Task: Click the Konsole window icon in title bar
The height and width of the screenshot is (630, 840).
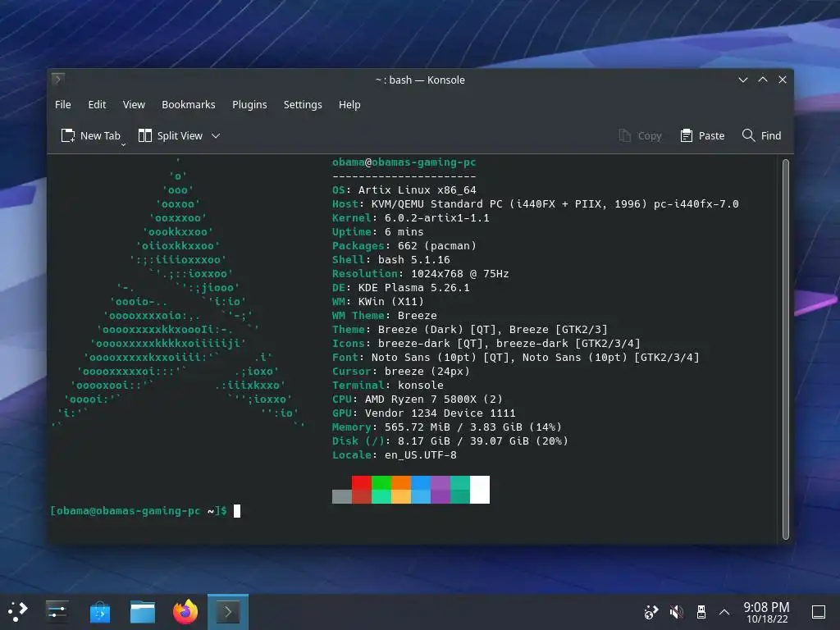Action: coord(58,80)
